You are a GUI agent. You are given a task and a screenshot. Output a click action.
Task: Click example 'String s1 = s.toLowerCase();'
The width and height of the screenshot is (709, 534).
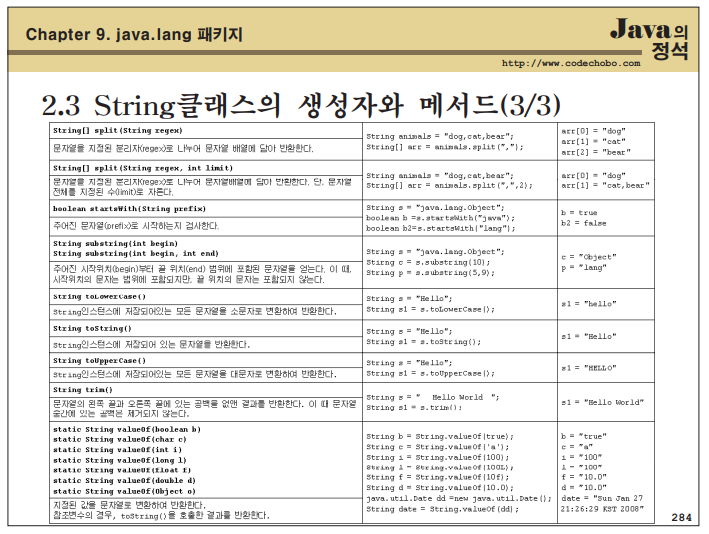point(430,309)
